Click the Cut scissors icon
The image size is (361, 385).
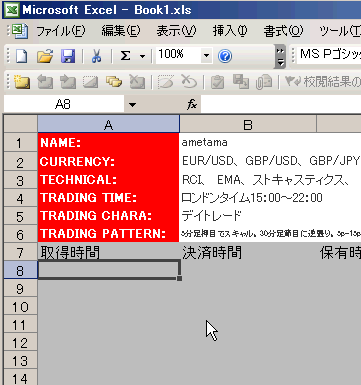pos(96,56)
